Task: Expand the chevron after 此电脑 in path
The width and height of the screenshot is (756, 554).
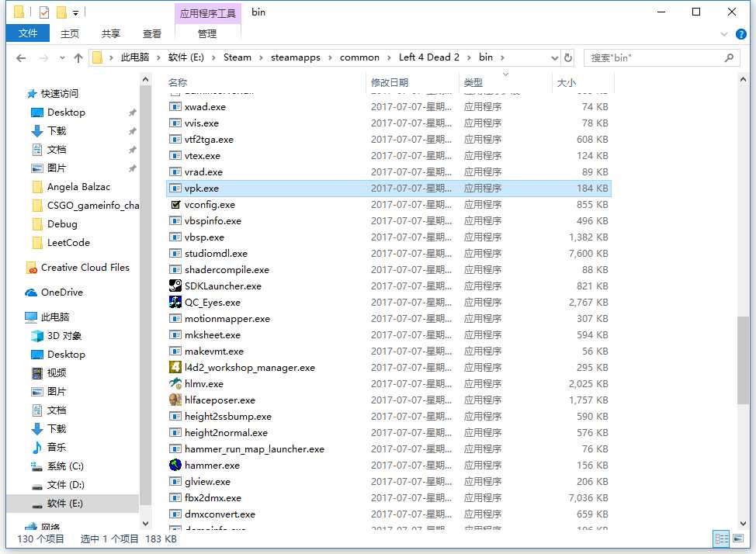Action: (x=158, y=58)
